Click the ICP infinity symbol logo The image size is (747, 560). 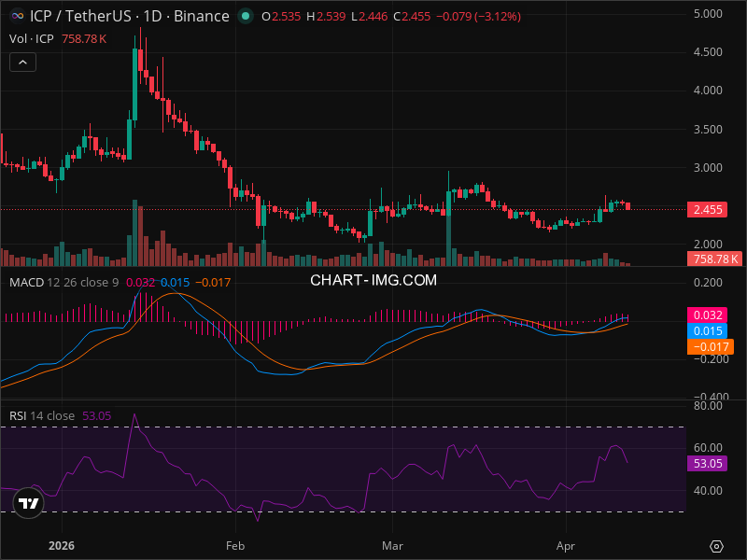(18, 16)
